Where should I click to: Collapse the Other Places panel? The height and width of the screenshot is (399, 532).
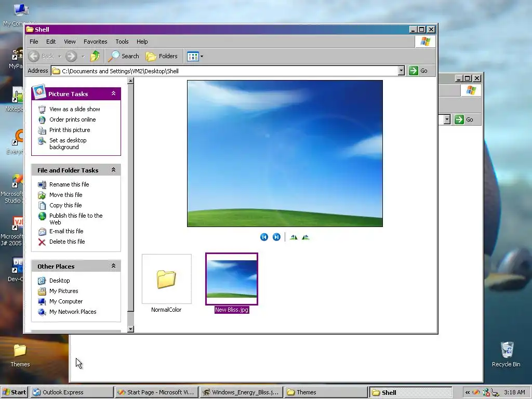click(x=114, y=265)
